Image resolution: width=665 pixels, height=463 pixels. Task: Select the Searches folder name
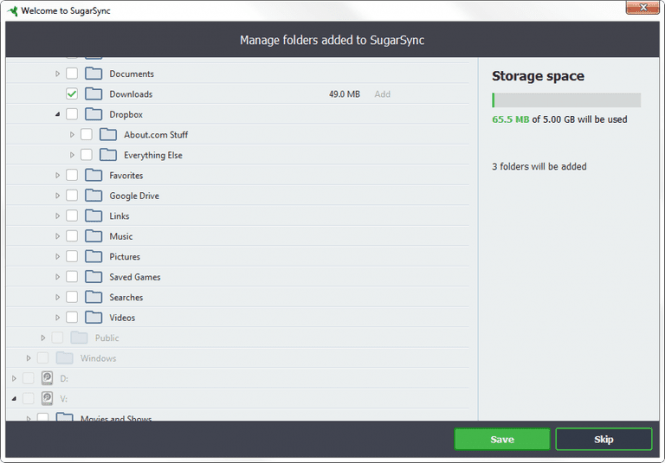click(126, 297)
